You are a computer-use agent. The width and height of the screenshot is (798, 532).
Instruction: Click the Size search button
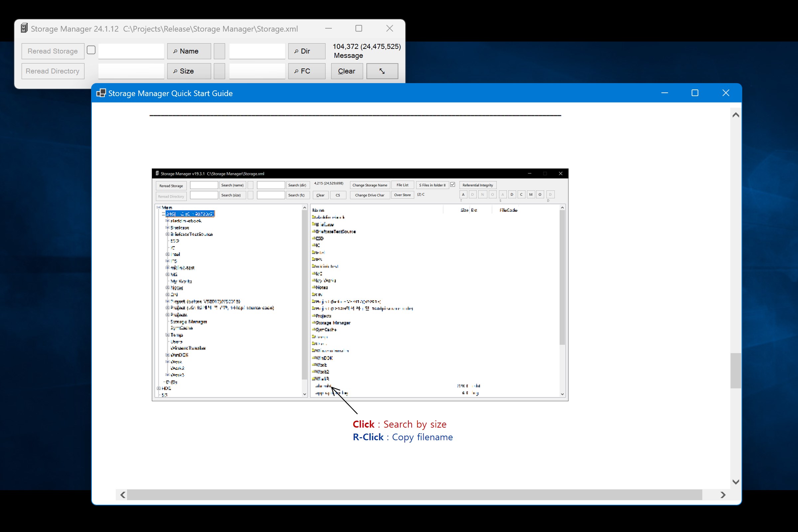point(189,71)
